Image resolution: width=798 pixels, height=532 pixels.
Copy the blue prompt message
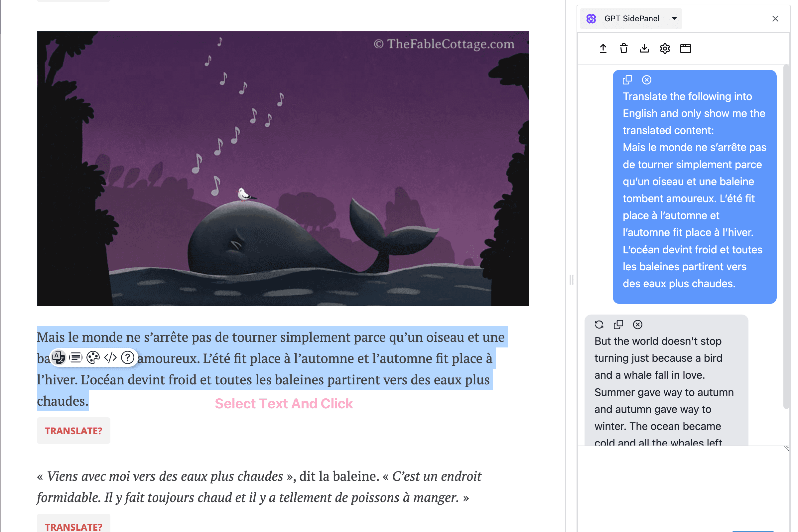click(x=627, y=80)
